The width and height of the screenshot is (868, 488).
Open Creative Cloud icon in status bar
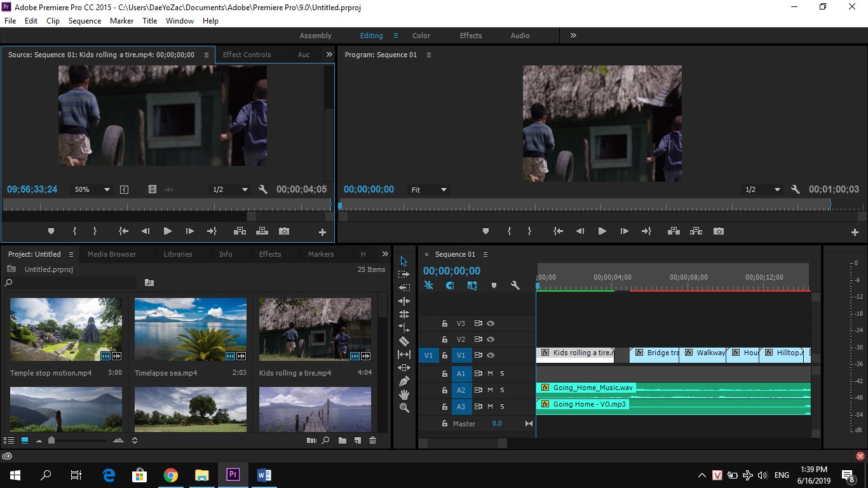coord(7,456)
